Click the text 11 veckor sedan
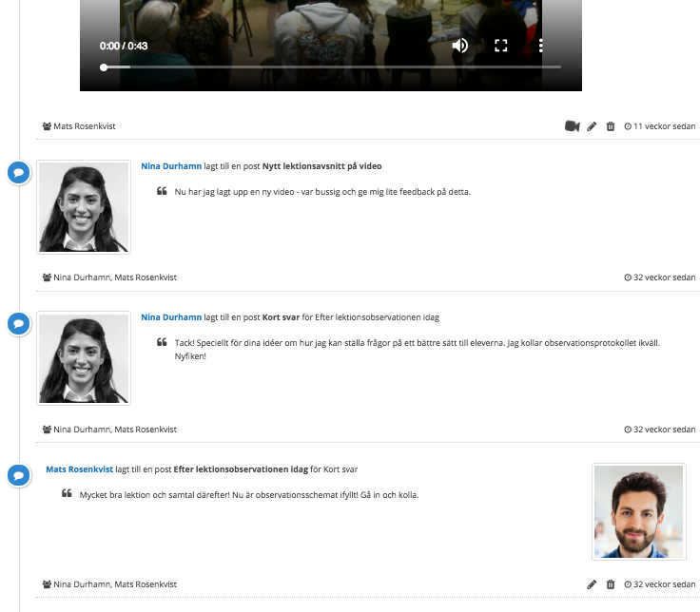This screenshot has height=612, width=700. tap(664, 126)
